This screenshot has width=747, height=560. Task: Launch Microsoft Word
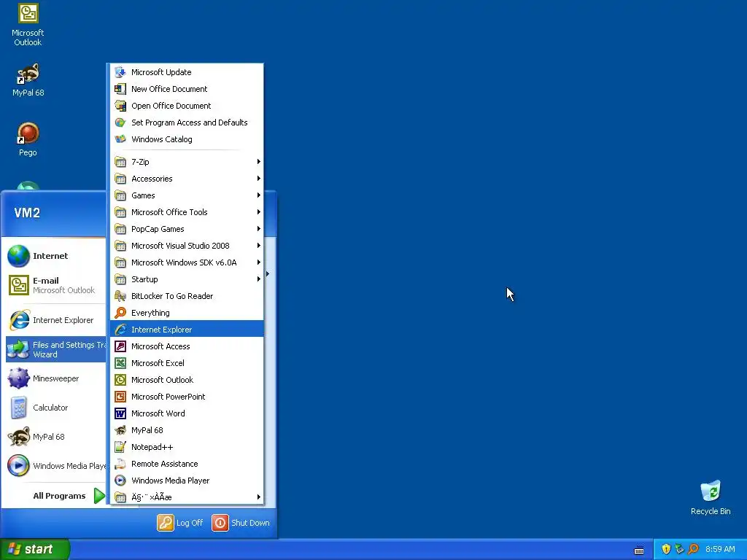point(187,413)
